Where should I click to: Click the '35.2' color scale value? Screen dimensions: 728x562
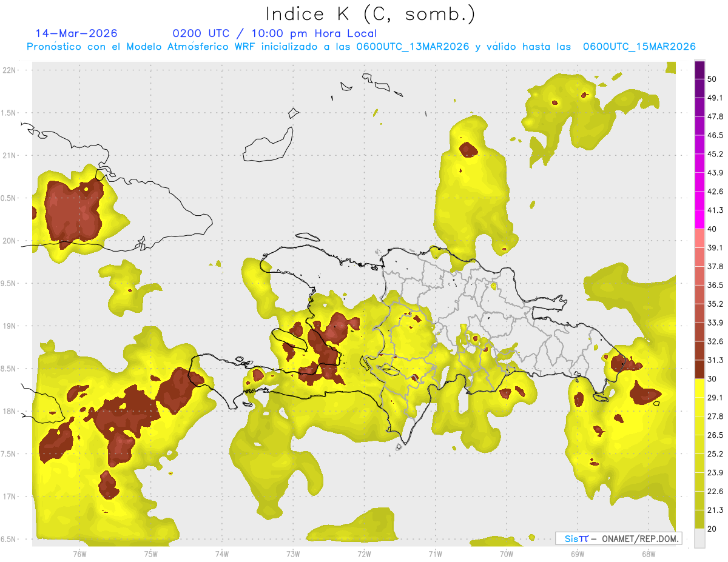pos(715,304)
